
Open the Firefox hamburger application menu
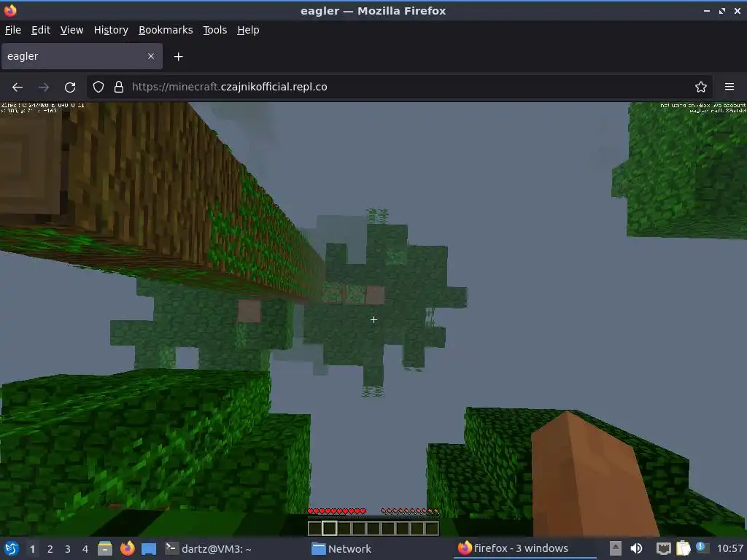pos(729,87)
